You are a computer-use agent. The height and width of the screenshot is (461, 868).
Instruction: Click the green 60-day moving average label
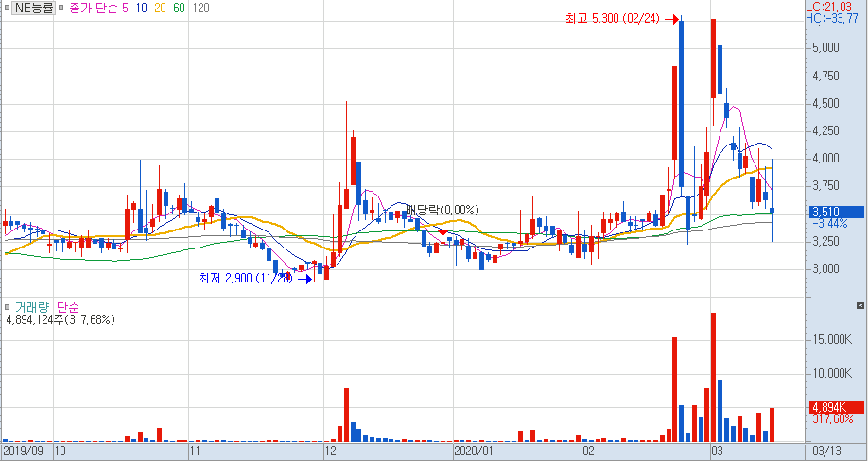[179, 9]
